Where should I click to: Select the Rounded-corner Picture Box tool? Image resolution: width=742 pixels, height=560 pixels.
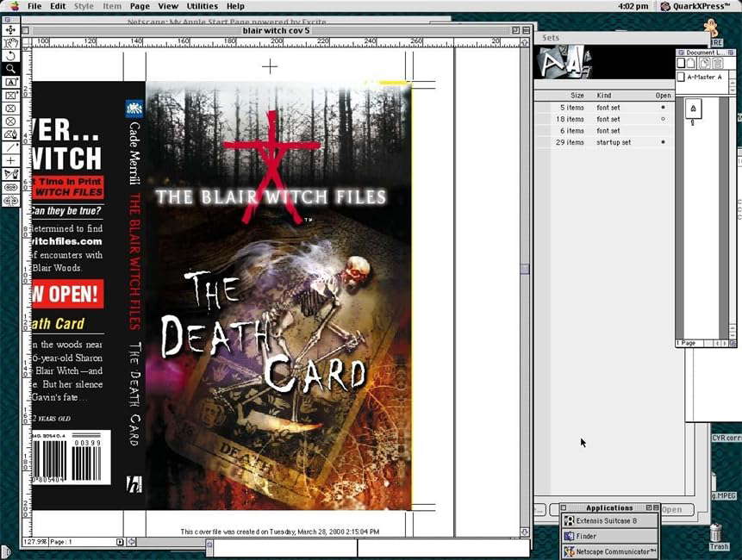(10, 109)
